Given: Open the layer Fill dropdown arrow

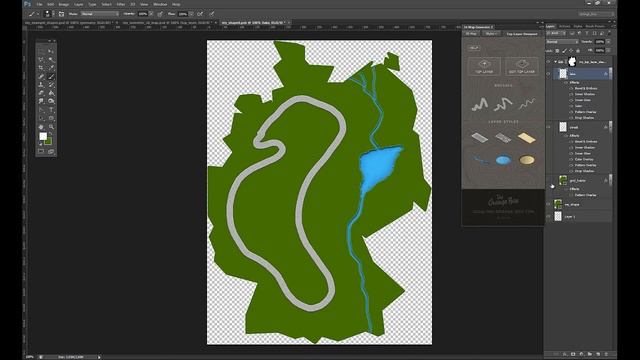Looking at the screenshot, I should 608,50.
